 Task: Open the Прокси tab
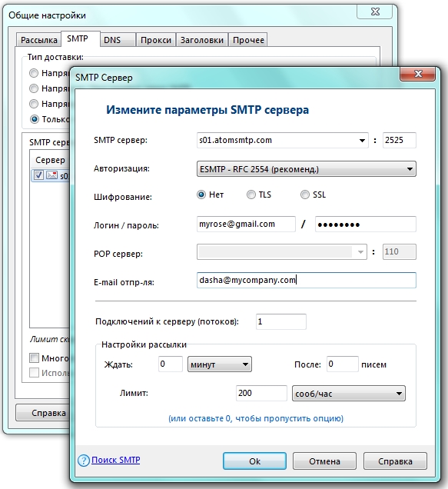coord(156,40)
